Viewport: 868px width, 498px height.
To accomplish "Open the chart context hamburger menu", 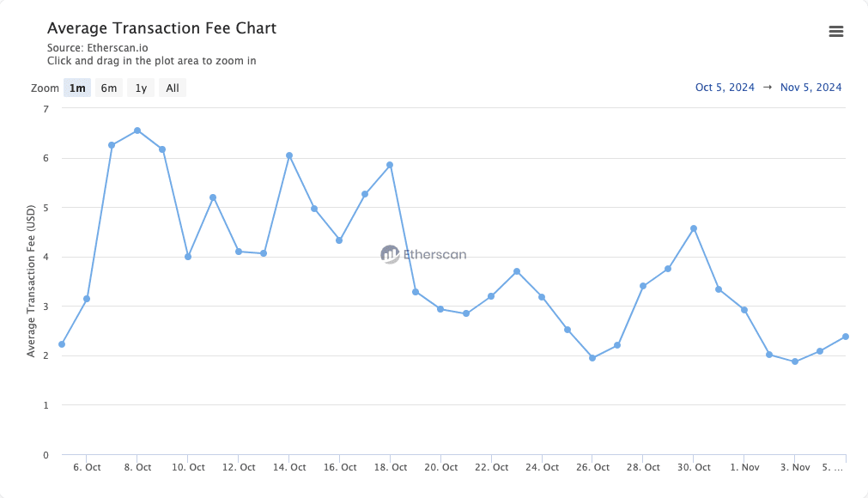I will coord(835,32).
